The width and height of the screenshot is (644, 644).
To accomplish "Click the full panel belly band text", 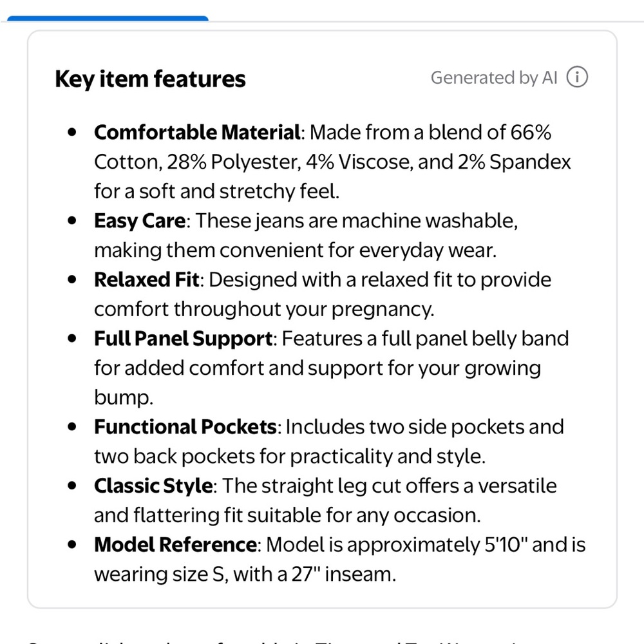I will point(475,339).
